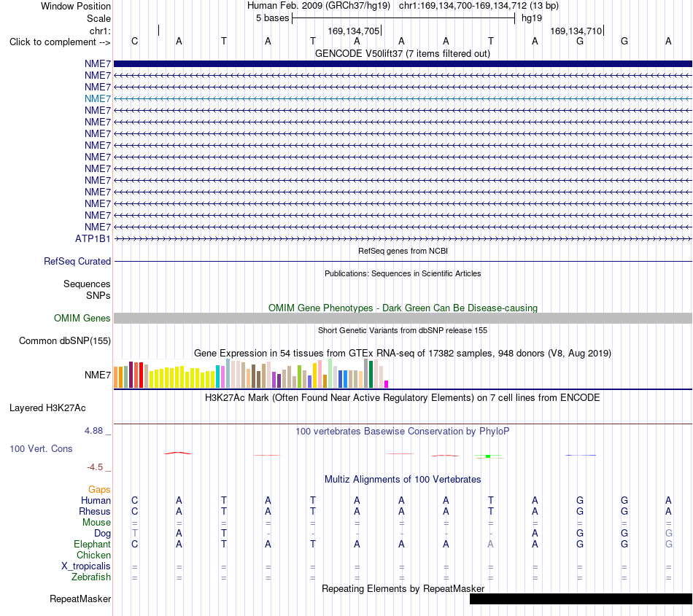This screenshot has width=693, height=616.
Task: Click the pale A in the Elephant row
Action: pyautogui.click(x=490, y=544)
